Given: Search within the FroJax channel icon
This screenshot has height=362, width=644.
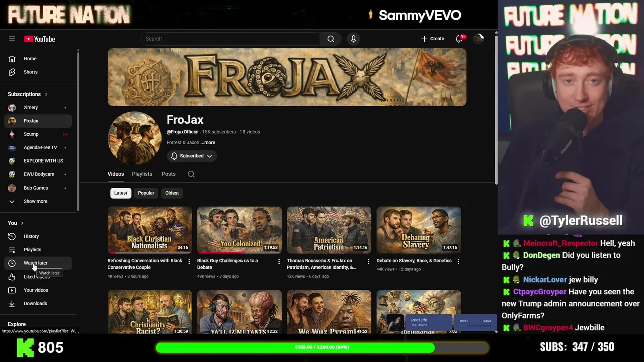Looking at the screenshot, I should pos(191,174).
